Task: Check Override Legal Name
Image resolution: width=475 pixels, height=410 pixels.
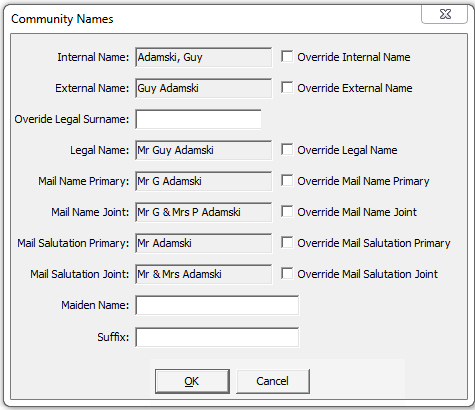Action: tap(287, 150)
